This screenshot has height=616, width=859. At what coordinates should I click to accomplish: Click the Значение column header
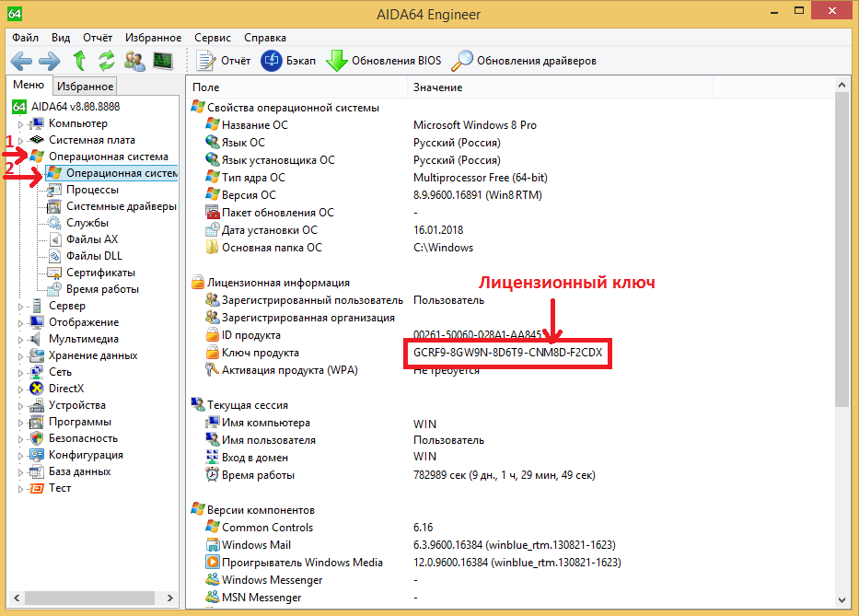point(437,87)
